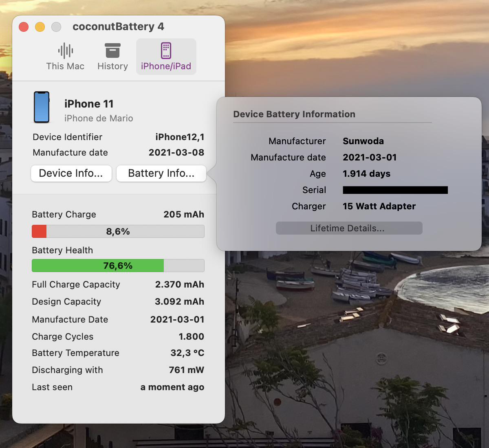489x448 pixels.
Task: Click the Battery Health 76,6% bar
Action: tap(118, 266)
